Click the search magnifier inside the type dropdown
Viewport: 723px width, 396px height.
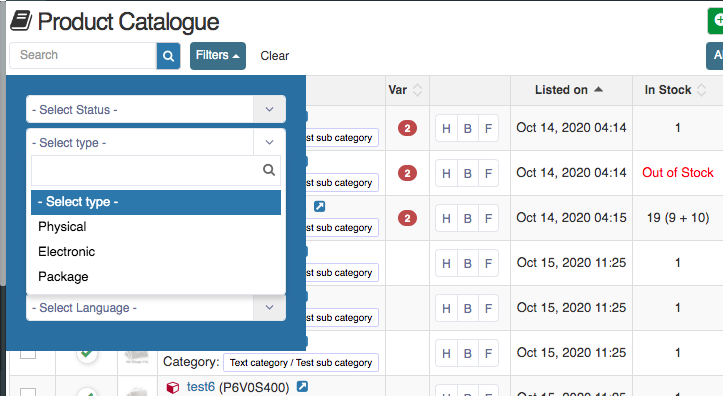(x=269, y=170)
